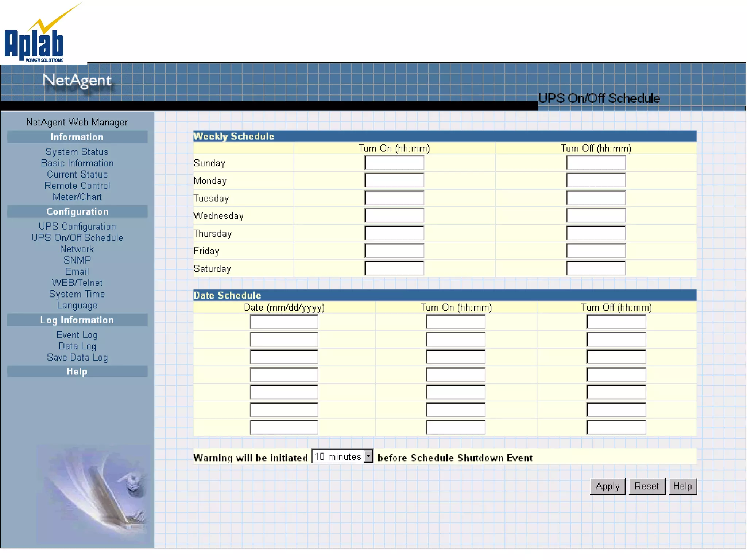Click the Save Data Log link
The height and width of the screenshot is (560, 747).
77,357
